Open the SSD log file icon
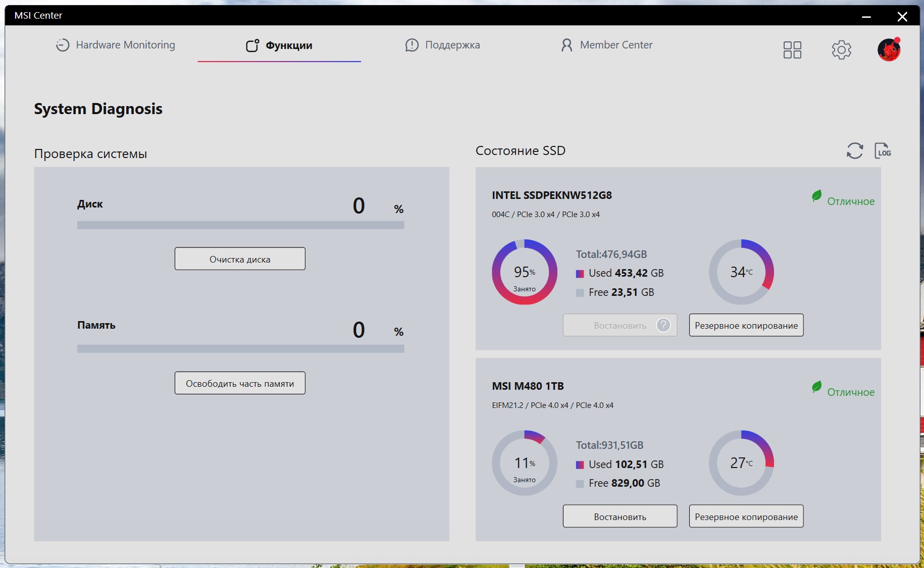Viewport: 924px width, 568px height. [x=883, y=150]
